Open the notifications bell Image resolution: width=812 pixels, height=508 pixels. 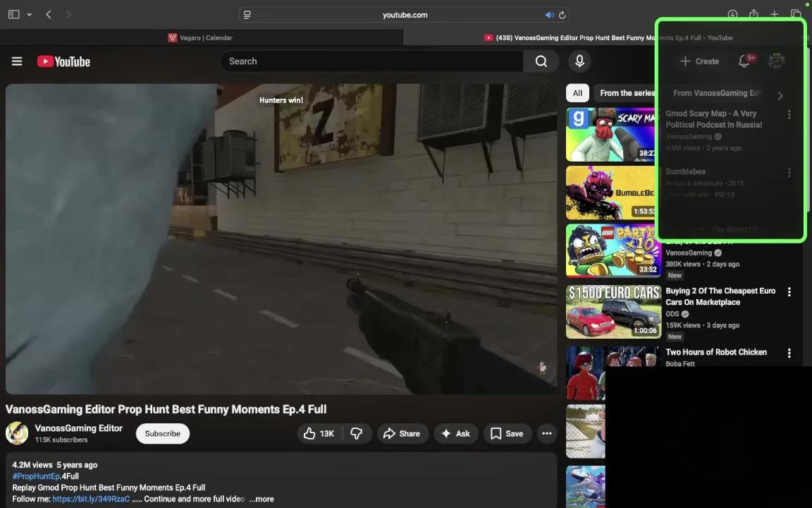[x=744, y=61]
